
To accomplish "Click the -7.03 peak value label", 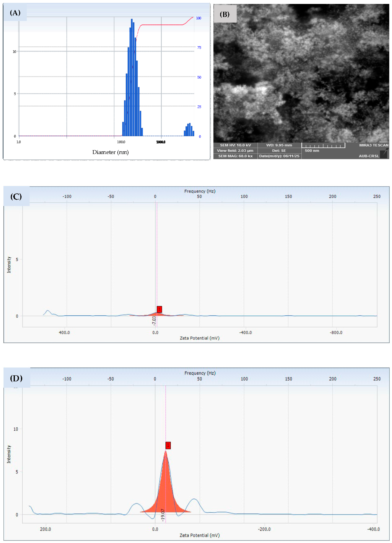I will 154,321.
